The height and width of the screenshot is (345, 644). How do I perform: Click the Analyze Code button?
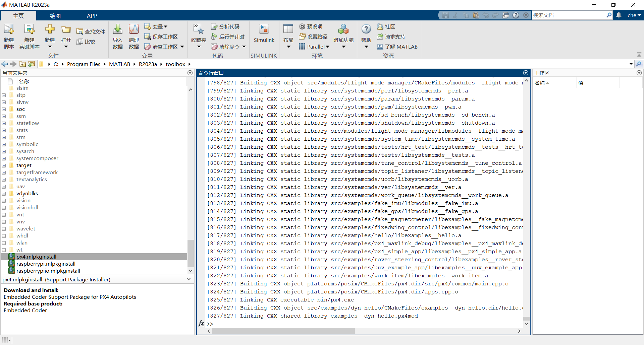tap(225, 26)
